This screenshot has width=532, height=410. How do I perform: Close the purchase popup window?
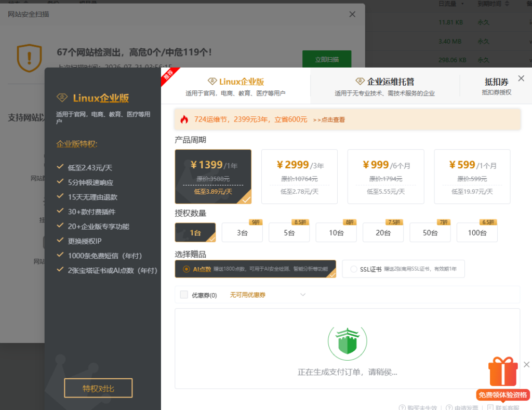tap(521, 78)
